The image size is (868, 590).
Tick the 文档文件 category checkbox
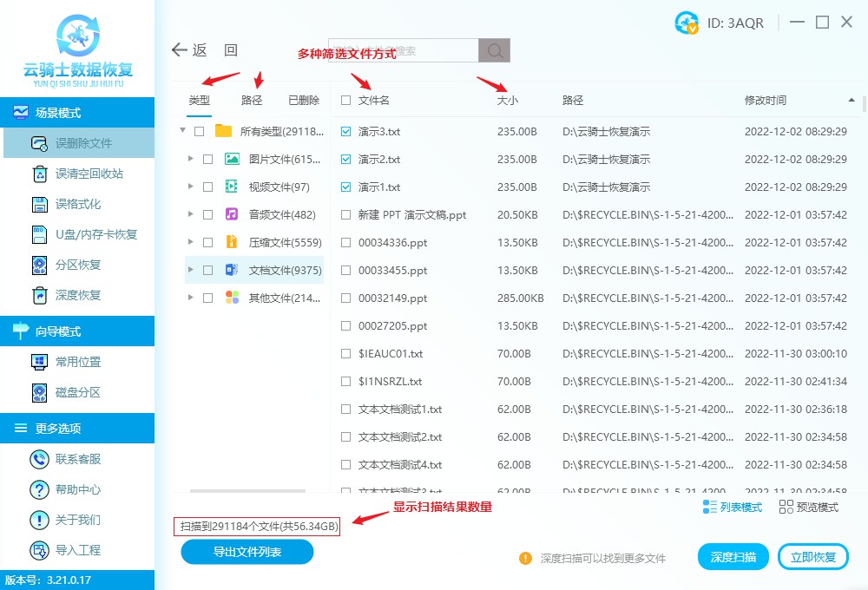pos(207,271)
